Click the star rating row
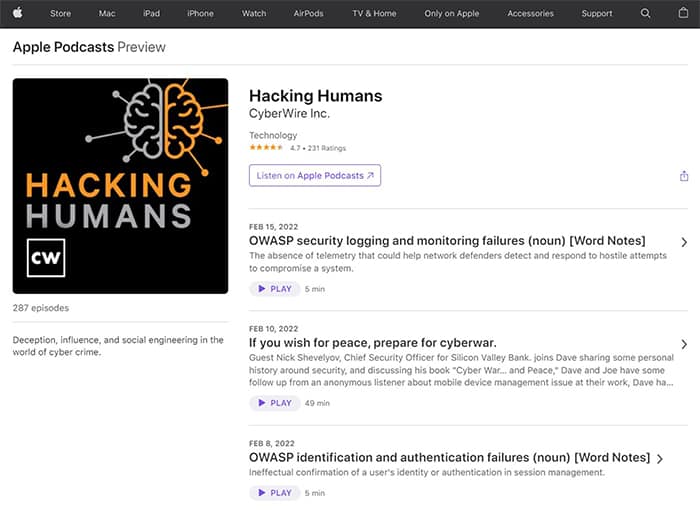This screenshot has height=512, width=700. [x=266, y=148]
